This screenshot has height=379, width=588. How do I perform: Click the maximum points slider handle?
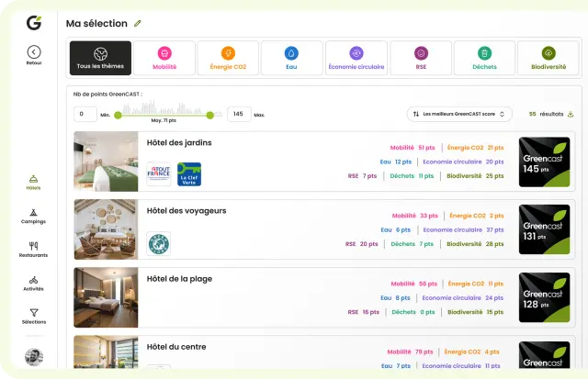pyautogui.click(x=210, y=115)
